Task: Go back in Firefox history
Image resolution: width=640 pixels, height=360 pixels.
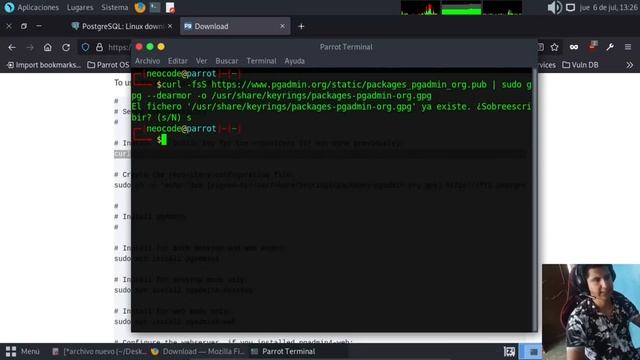Action: click(12, 47)
